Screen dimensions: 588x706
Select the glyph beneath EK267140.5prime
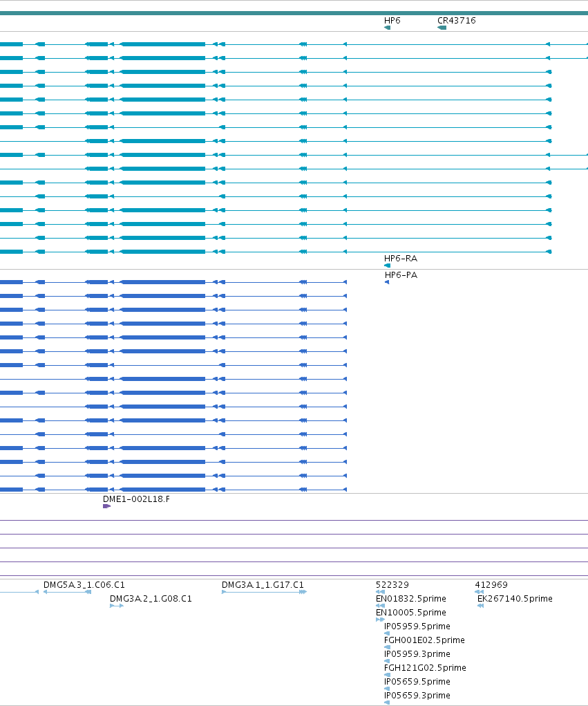point(480,606)
